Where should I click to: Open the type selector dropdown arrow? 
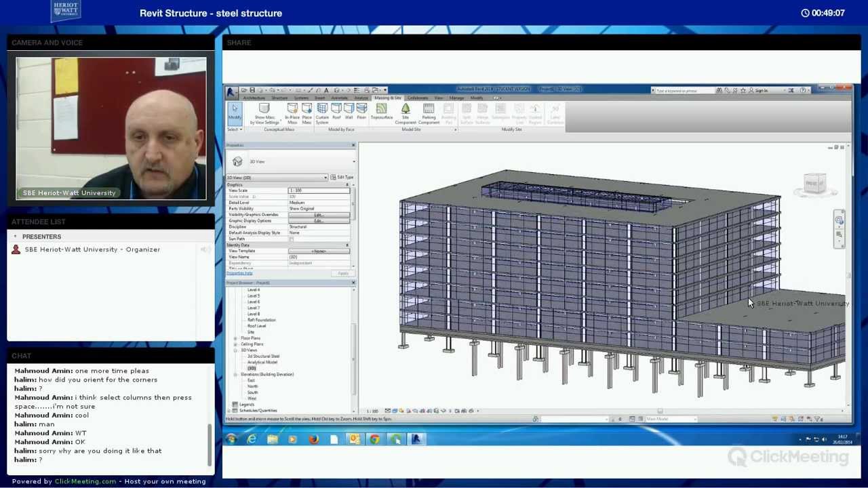[353, 161]
